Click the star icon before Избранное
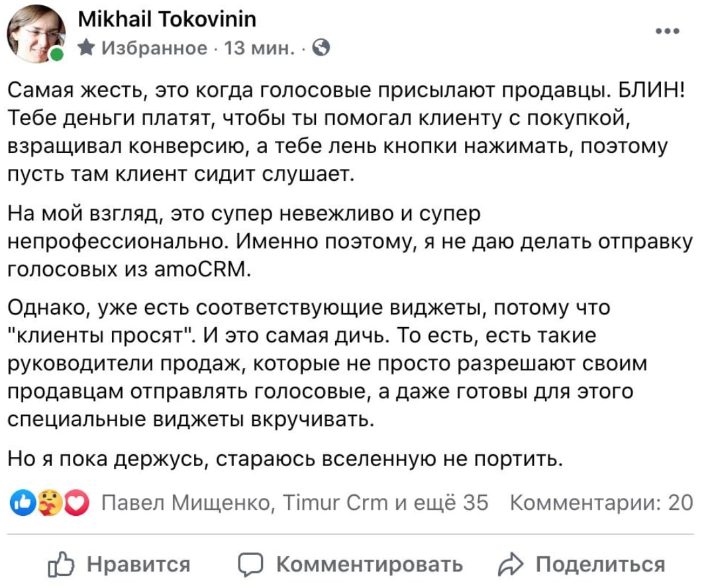708x588 pixels. [86, 48]
